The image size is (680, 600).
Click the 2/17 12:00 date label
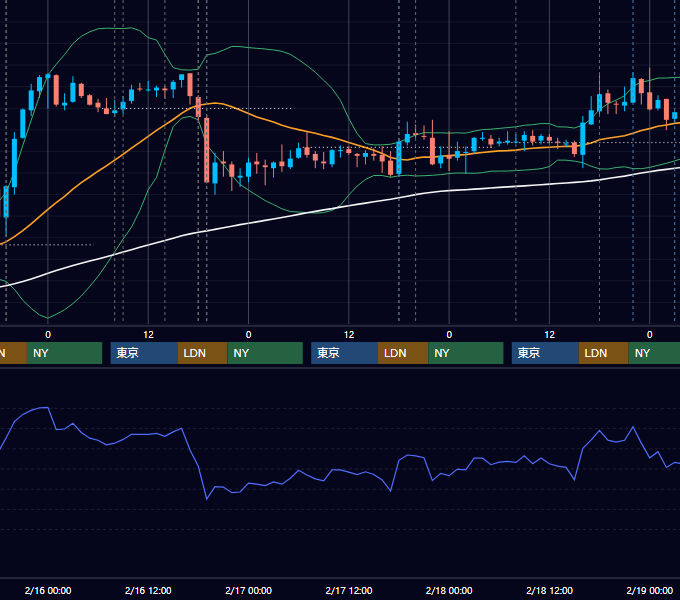(349, 590)
